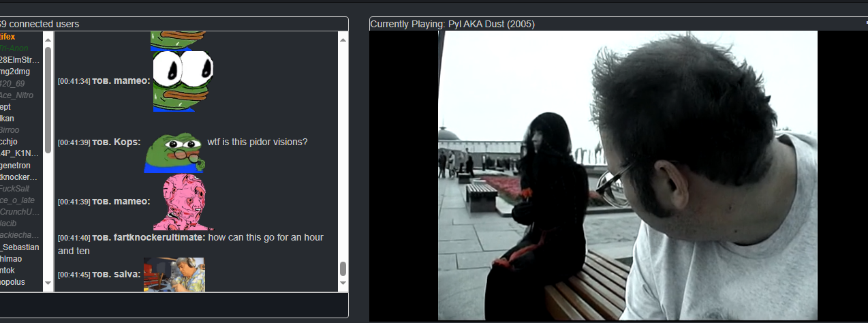
Task: Click 'mameo:' in the 00:41:34 message
Action: click(131, 81)
